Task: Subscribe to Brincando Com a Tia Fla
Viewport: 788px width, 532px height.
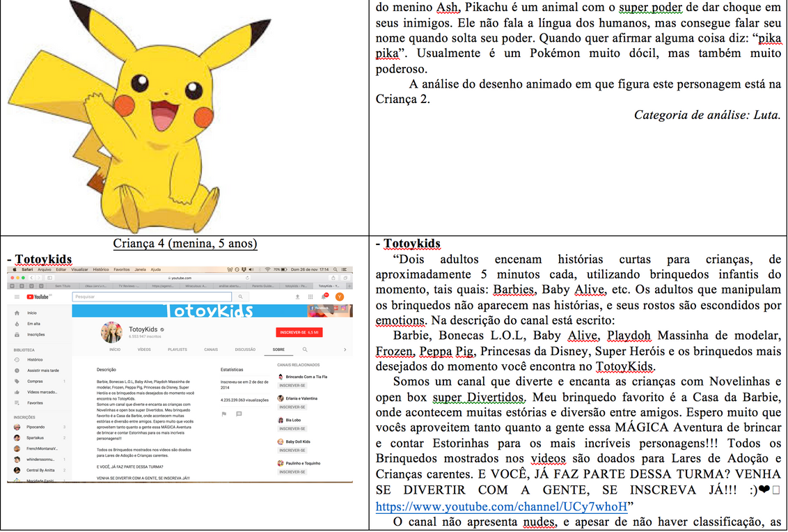Action: coord(292,386)
